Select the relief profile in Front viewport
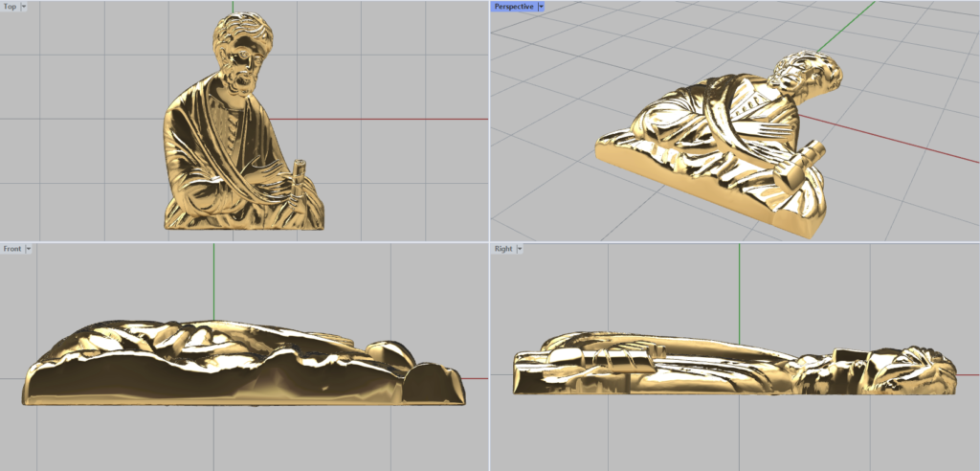 (x=239, y=369)
